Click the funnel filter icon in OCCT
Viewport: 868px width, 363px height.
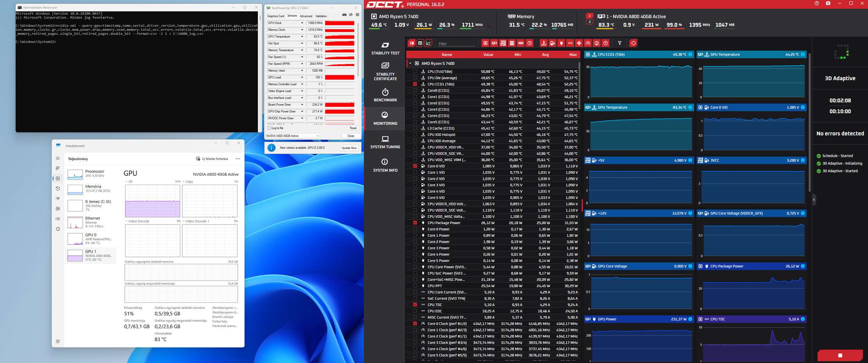(620, 43)
